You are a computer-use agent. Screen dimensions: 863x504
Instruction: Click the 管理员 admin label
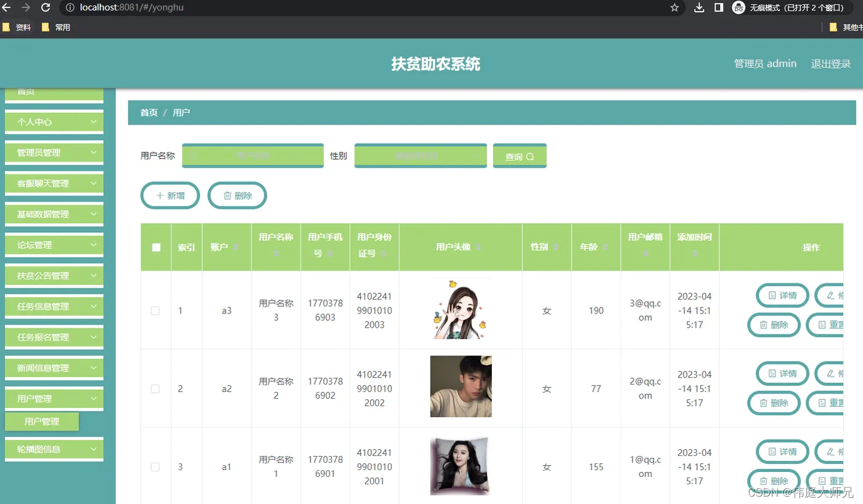765,63
